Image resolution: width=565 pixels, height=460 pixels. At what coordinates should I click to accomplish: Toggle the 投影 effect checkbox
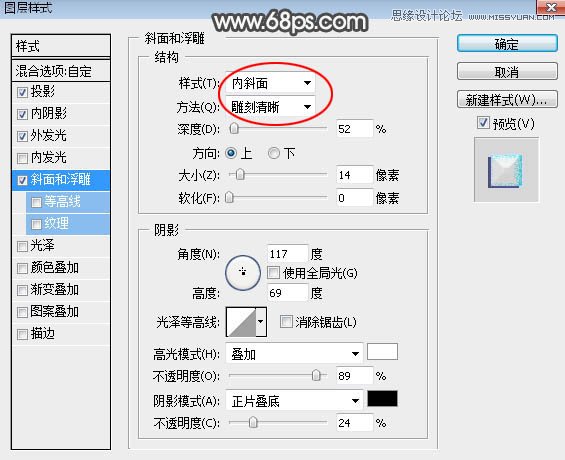22,93
